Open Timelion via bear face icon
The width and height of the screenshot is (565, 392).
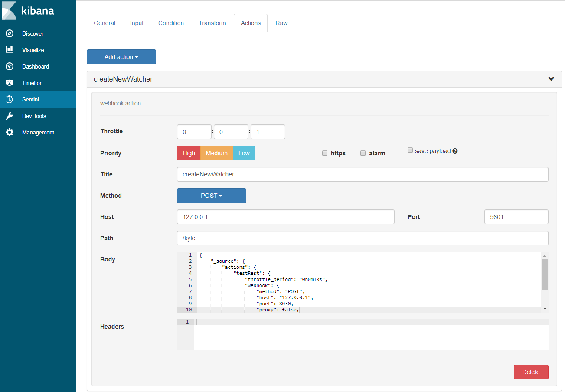[x=10, y=83]
